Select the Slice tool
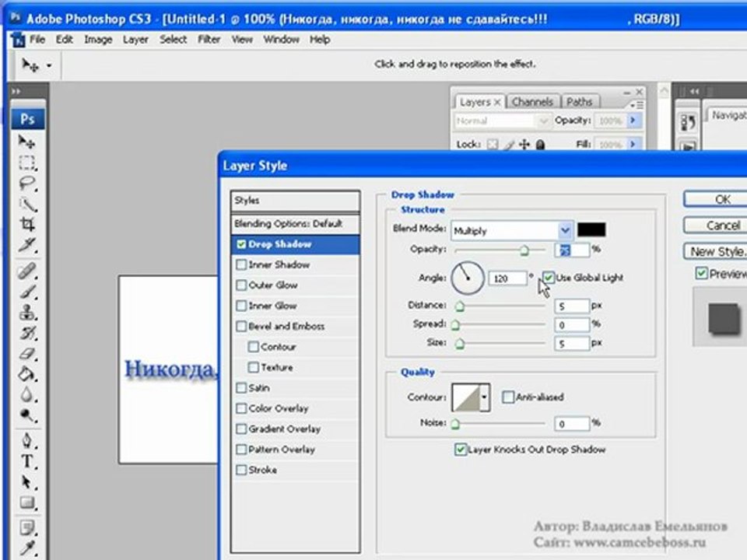 (x=27, y=245)
